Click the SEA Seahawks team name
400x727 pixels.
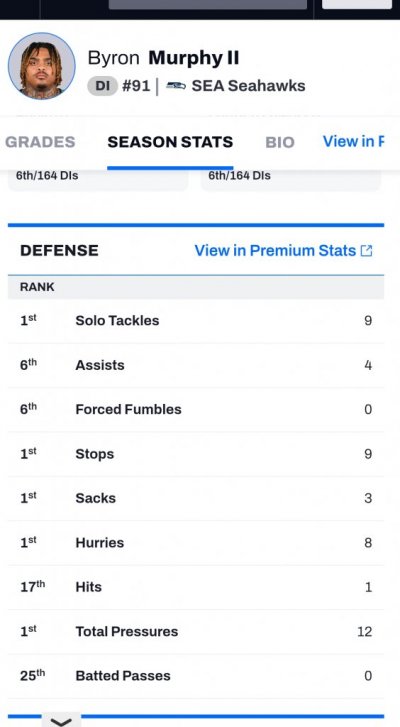(x=248, y=86)
